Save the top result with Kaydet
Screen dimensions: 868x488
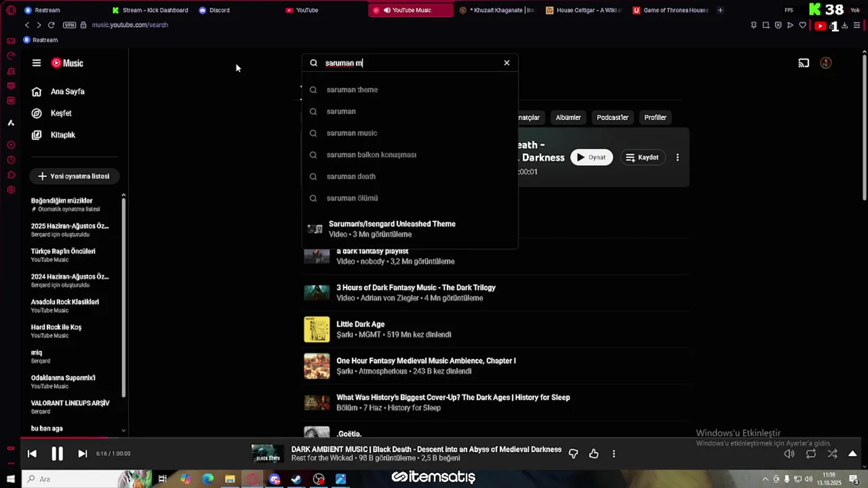coord(642,157)
